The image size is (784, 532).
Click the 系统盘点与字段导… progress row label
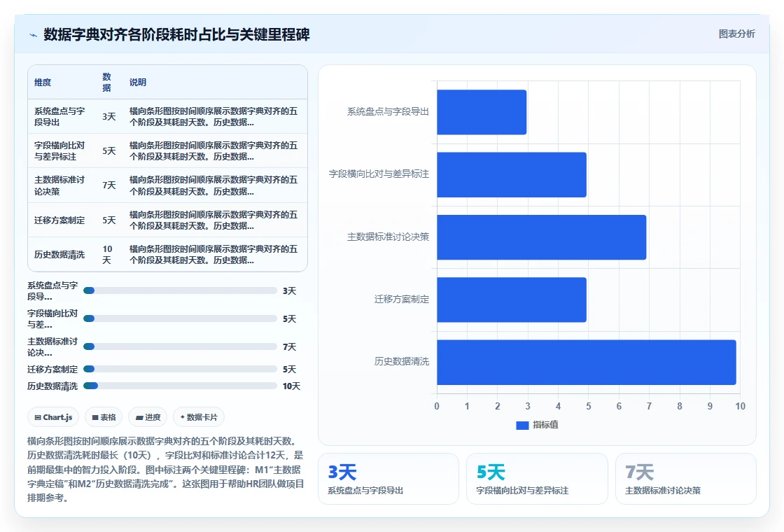click(52, 290)
